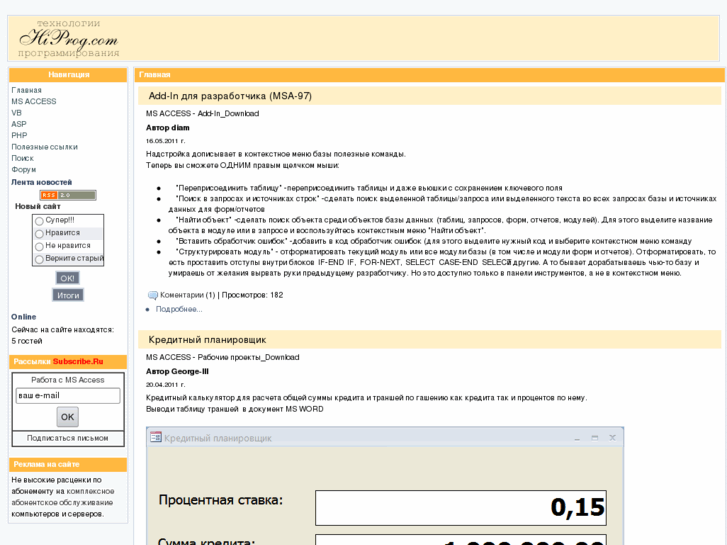Image resolution: width=727 pixels, height=545 pixels.
Task: Open the Форум navigation link
Action: point(24,169)
